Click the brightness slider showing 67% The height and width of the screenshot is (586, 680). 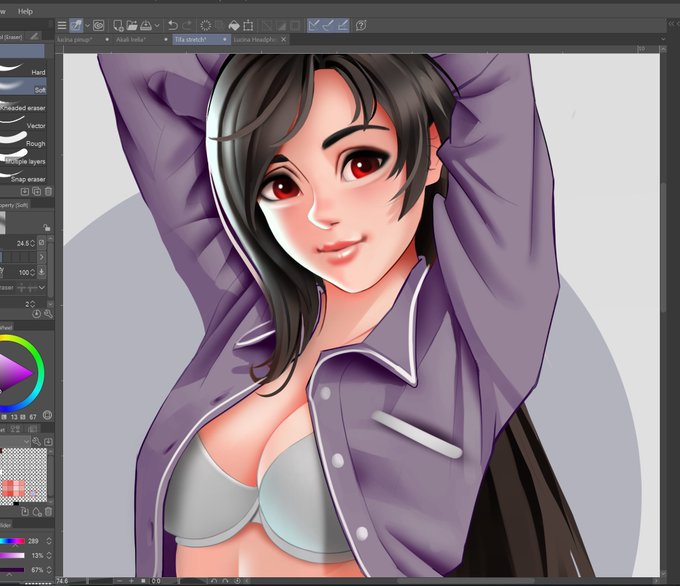(12, 570)
